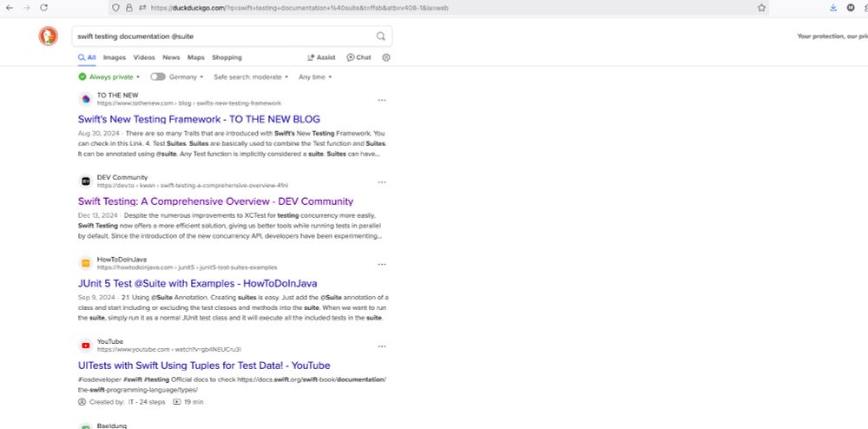This screenshot has width=868, height=429.
Task: Click the browser address bar URL
Action: point(299,8)
